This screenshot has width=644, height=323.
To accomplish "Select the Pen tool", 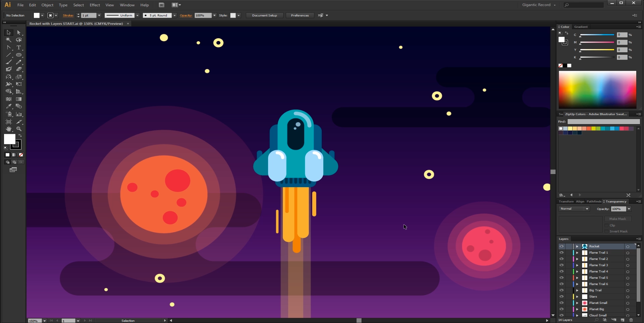I will pyautogui.click(x=9, y=48).
